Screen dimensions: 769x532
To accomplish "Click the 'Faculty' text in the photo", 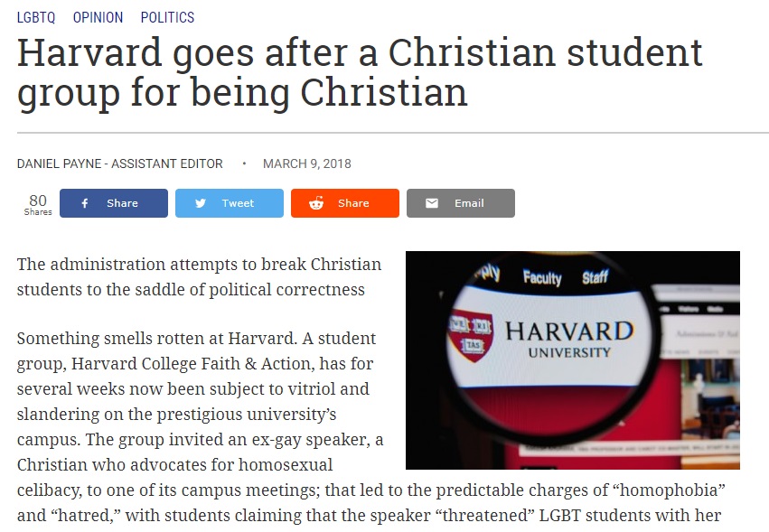I will [542, 278].
